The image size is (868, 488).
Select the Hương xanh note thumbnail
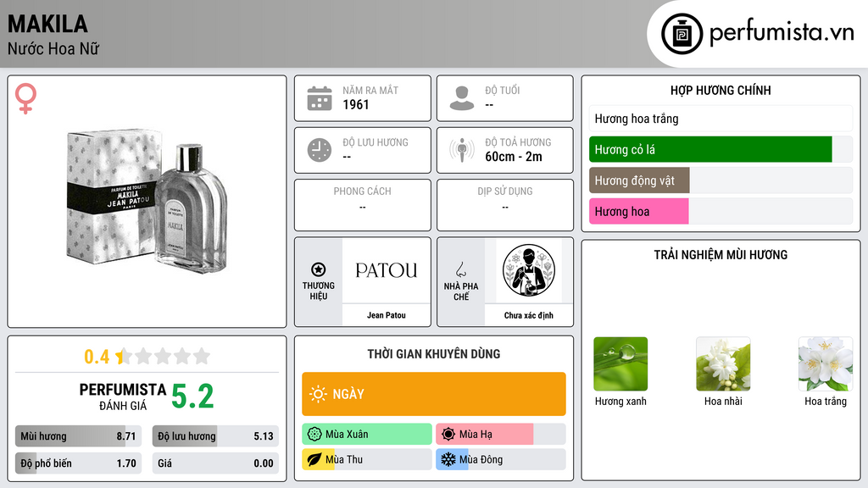[x=620, y=364]
